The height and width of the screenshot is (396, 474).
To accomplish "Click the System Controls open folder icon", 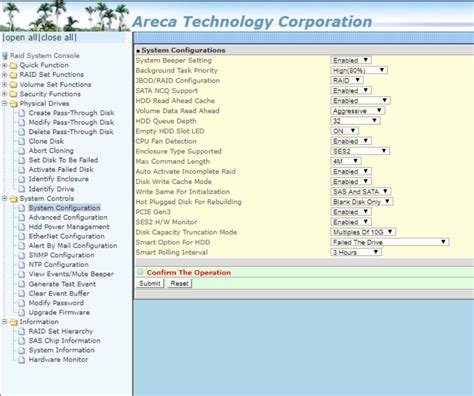I will coord(13,199).
